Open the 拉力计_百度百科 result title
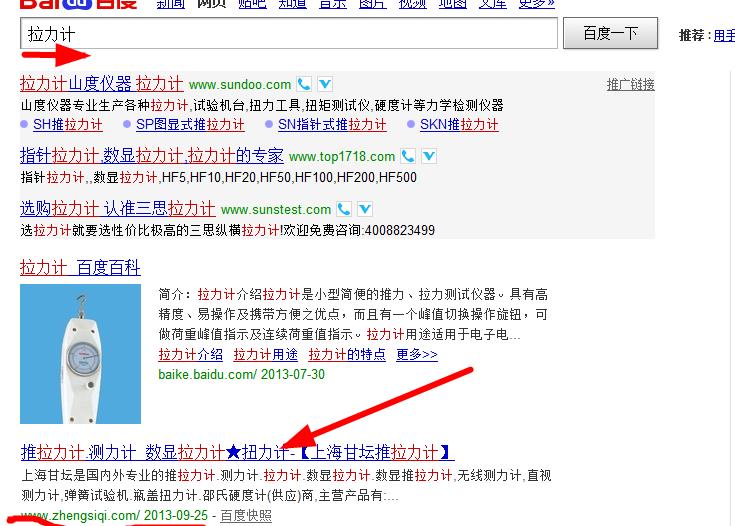This screenshot has width=735, height=526. 80,268
